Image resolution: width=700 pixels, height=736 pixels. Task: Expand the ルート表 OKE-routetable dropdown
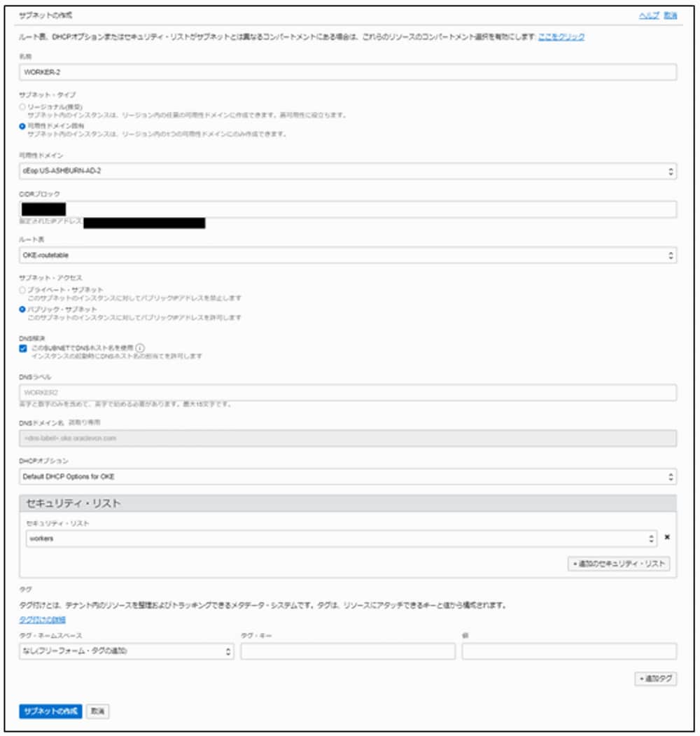point(348,256)
